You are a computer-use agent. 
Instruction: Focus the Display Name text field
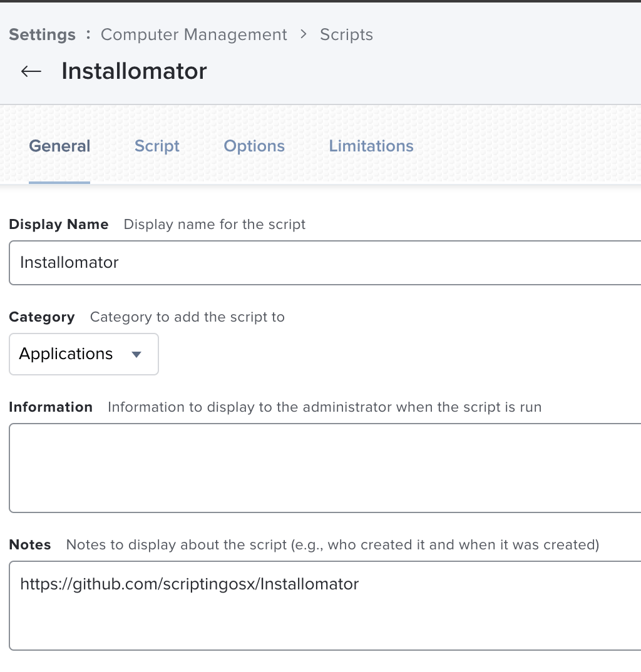pyautogui.click(x=326, y=262)
